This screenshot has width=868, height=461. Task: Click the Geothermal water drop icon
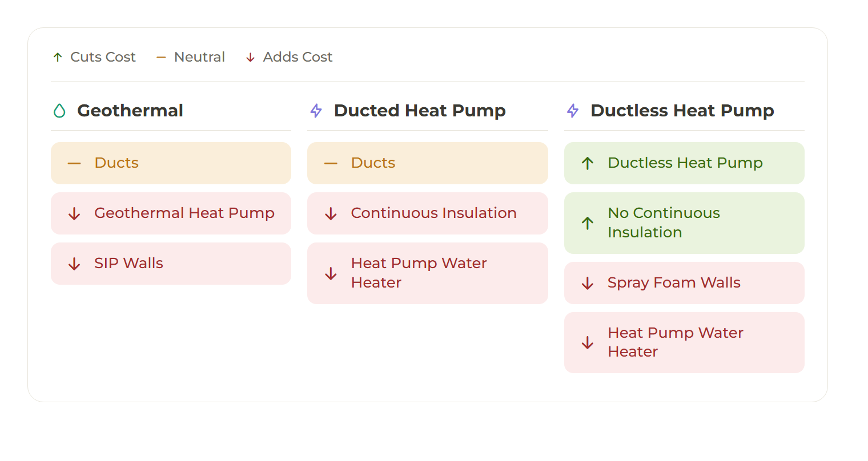click(x=59, y=111)
